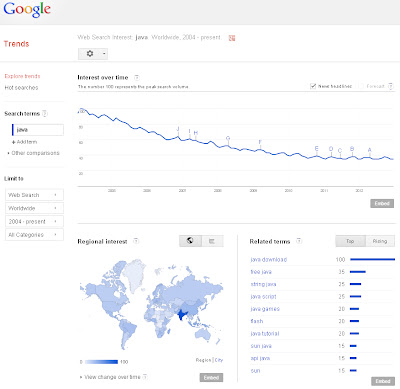
Task: Switch regional interest to globe map view
Action: (x=190, y=241)
